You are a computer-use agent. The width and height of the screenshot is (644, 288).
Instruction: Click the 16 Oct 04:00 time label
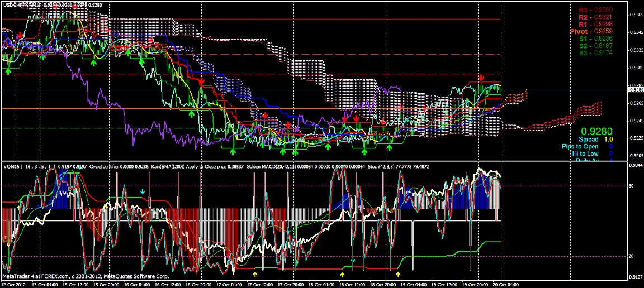point(136,284)
